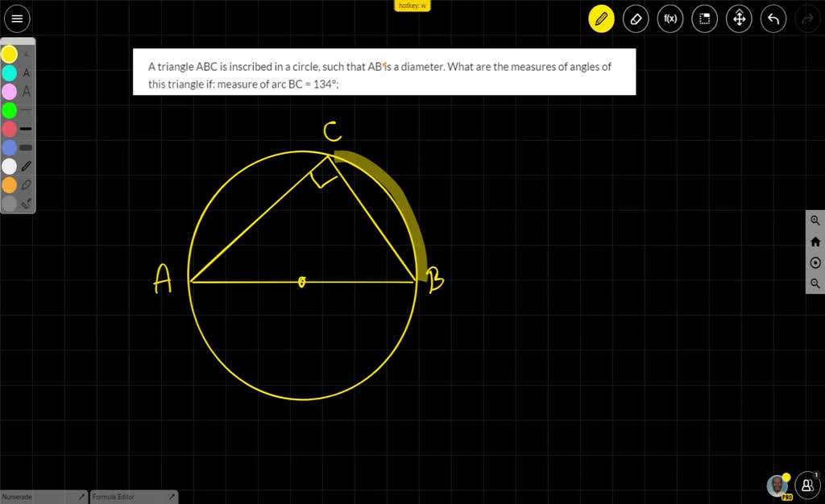This screenshot has width=825, height=504.
Task: Open the f(x) formula tool
Action: pos(670,19)
